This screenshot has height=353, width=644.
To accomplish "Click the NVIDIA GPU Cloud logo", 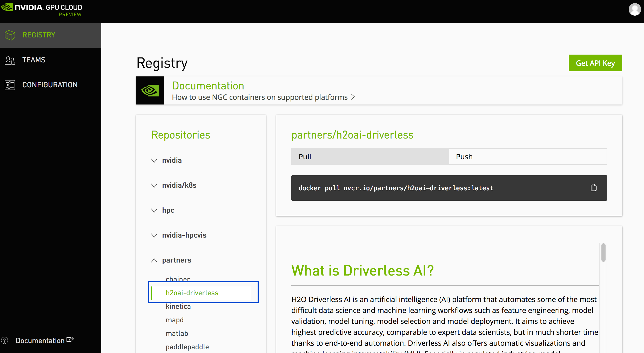I will 42,9.
